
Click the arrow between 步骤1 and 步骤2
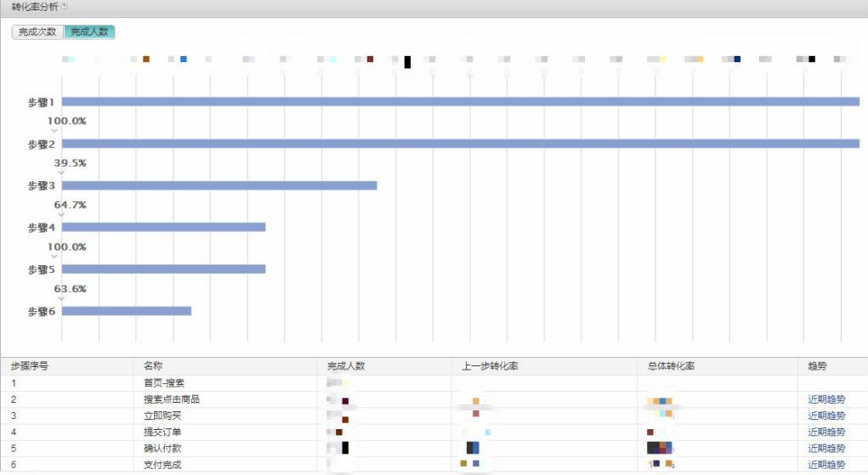pyautogui.click(x=54, y=130)
